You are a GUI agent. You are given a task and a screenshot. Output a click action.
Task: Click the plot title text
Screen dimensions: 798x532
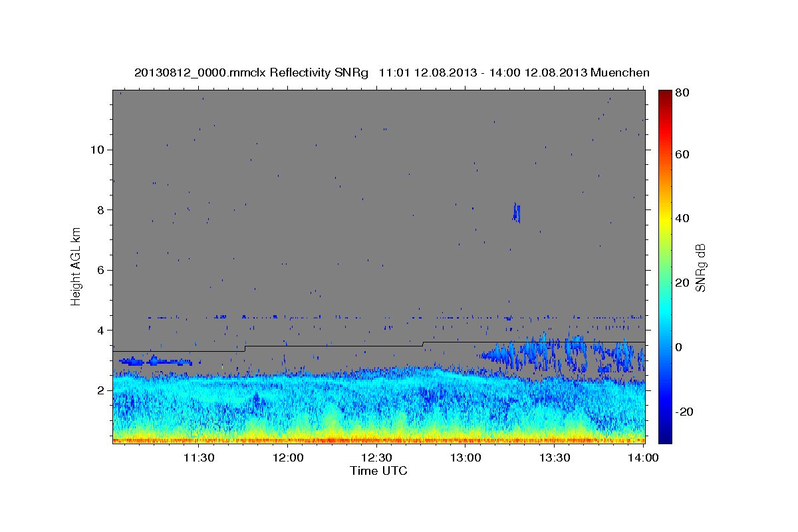392,72
